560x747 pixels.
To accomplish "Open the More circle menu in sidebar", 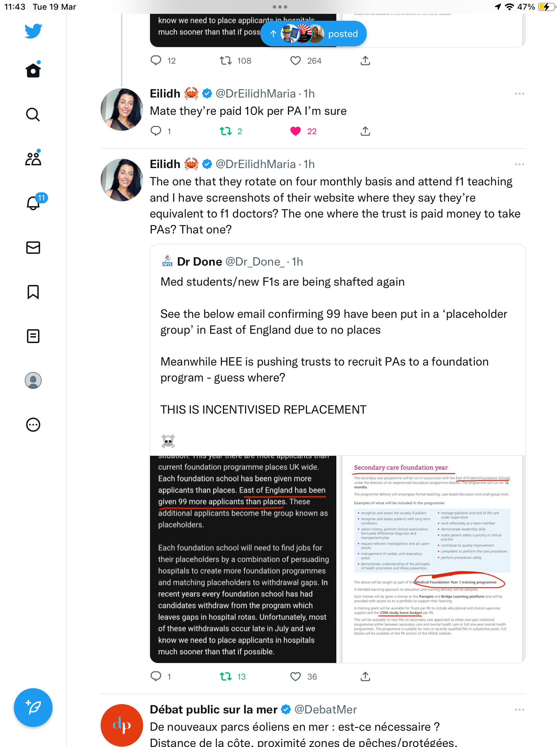I will click(33, 425).
